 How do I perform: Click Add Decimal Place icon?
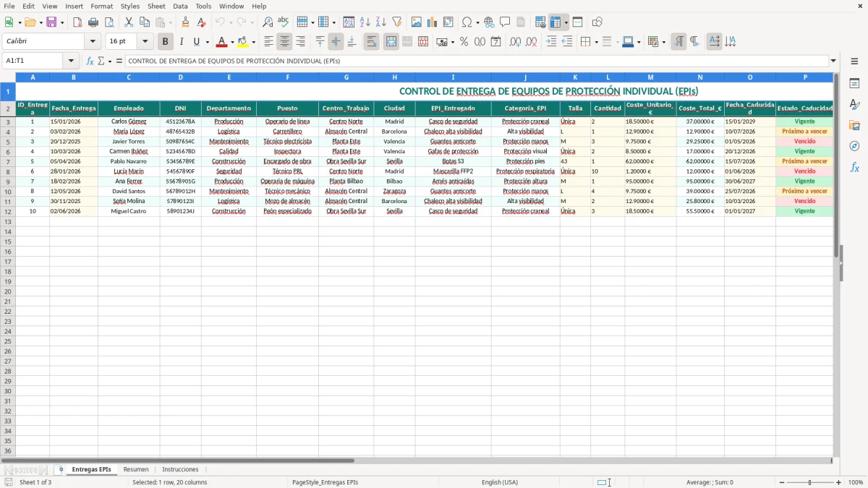515,42
